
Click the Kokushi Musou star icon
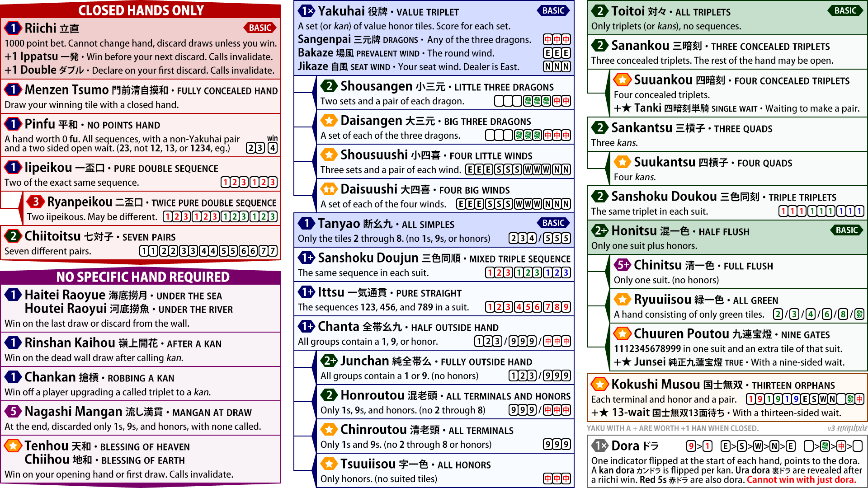[600, 384]
